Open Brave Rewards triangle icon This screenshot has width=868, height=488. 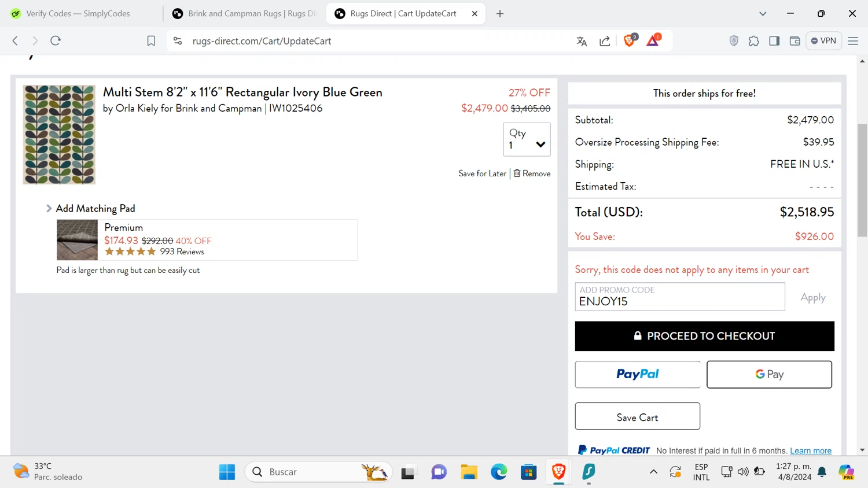653,40
